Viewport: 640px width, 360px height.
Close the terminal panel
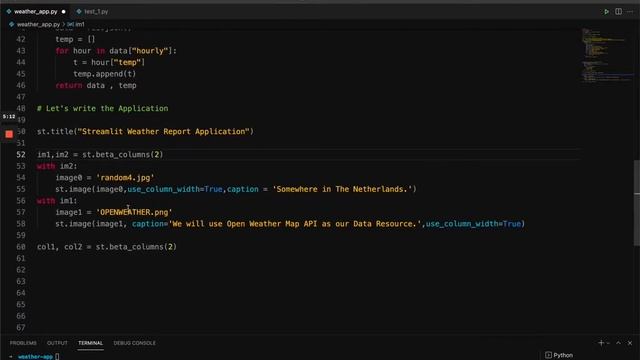[x=630, y=343]
